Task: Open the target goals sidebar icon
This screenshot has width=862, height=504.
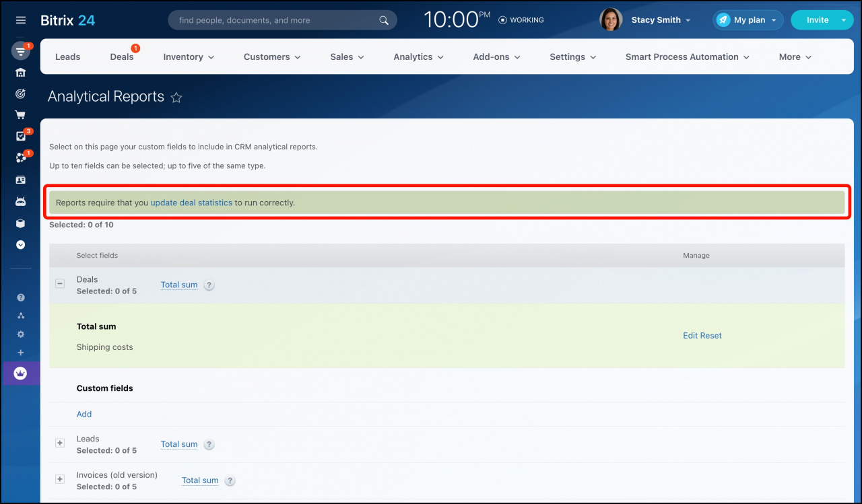Action: tap(20, 94)
